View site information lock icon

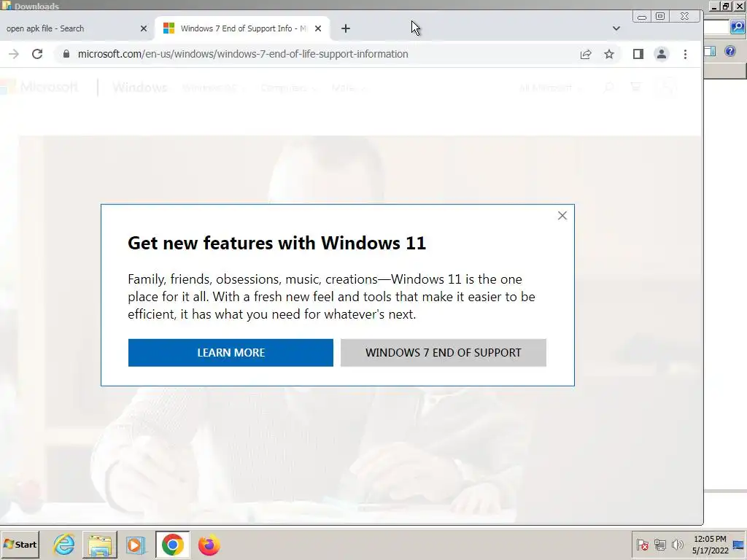pos(66,54)
